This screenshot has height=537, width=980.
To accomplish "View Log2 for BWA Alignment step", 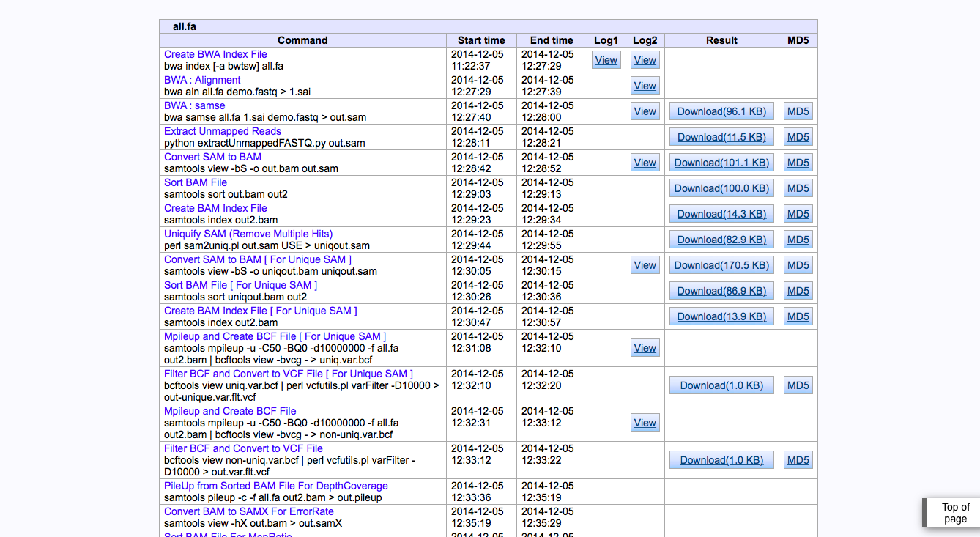I will (x=645, y=86).
